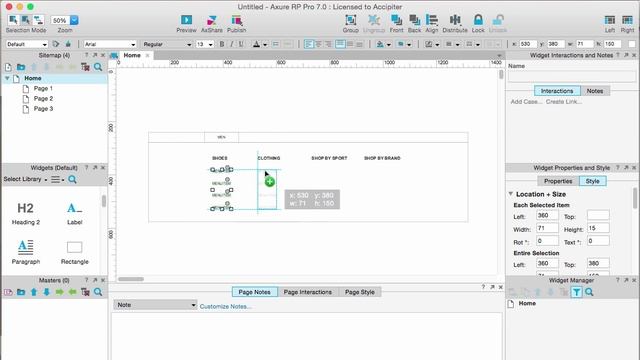Switch to the Properties tab
The image size is (640, 360).
click(x=558, y=181)
